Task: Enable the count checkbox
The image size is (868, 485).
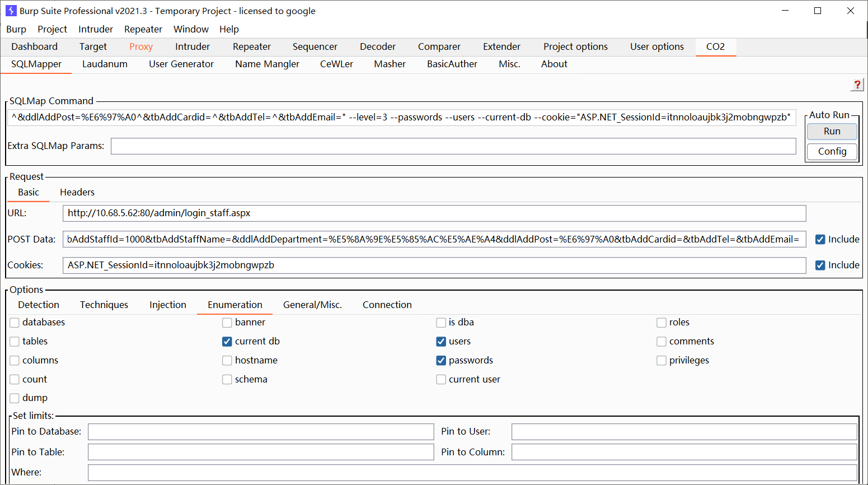Action: point(15,380)
